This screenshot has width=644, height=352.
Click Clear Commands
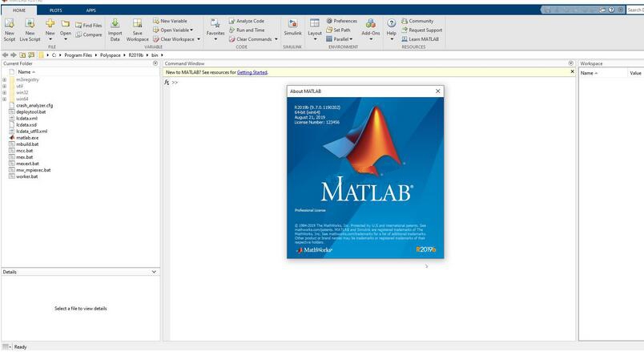pyautogui.click(x=250, y=39)
